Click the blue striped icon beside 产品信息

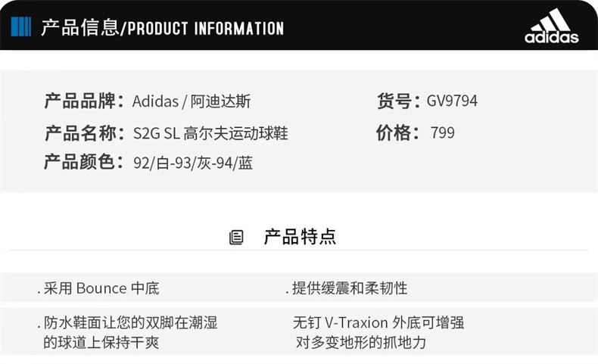pos(21,27)
